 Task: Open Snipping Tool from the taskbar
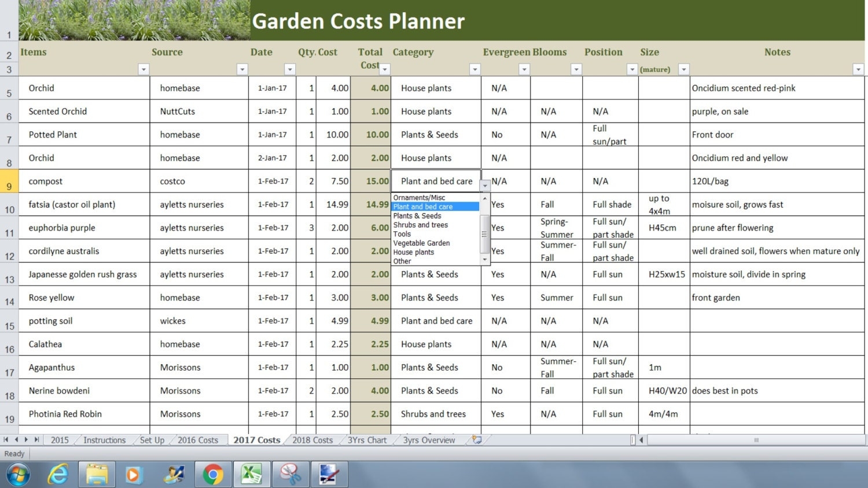click(x=290, y=475)
